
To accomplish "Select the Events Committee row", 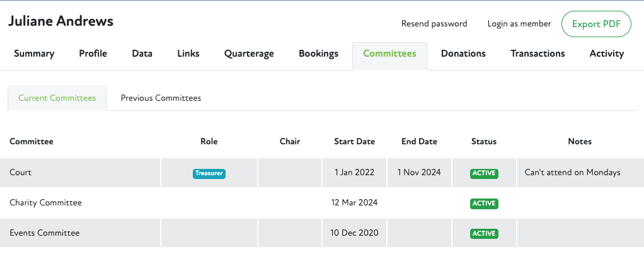I will (x=45, y=233).
